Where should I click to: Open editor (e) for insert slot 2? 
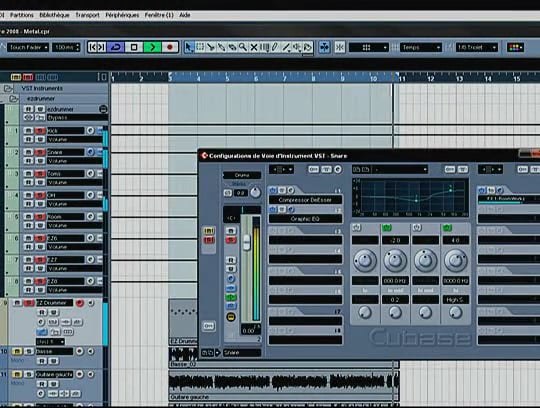(291, 209)
